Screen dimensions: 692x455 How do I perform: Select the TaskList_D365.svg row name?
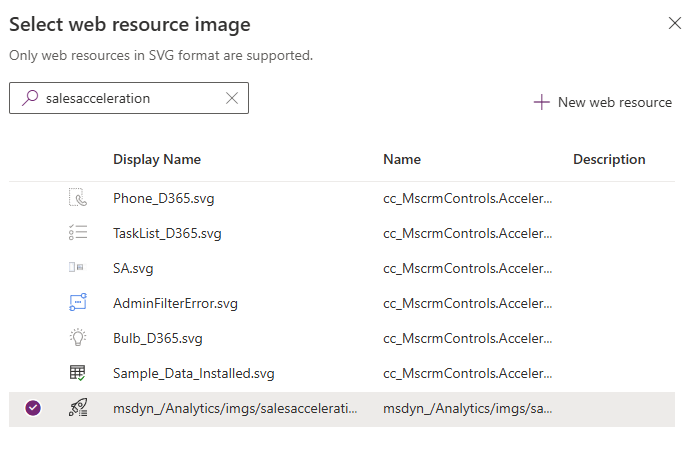pos(467,233)
